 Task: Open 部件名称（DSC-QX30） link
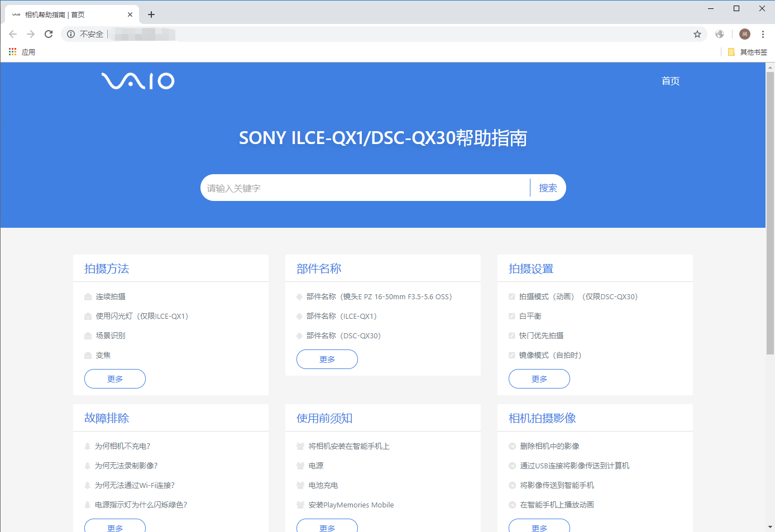[343, 336]
